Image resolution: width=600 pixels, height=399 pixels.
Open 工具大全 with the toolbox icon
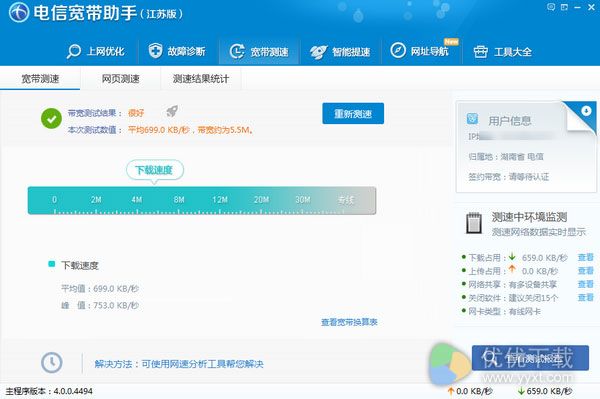tap(502, 51)
